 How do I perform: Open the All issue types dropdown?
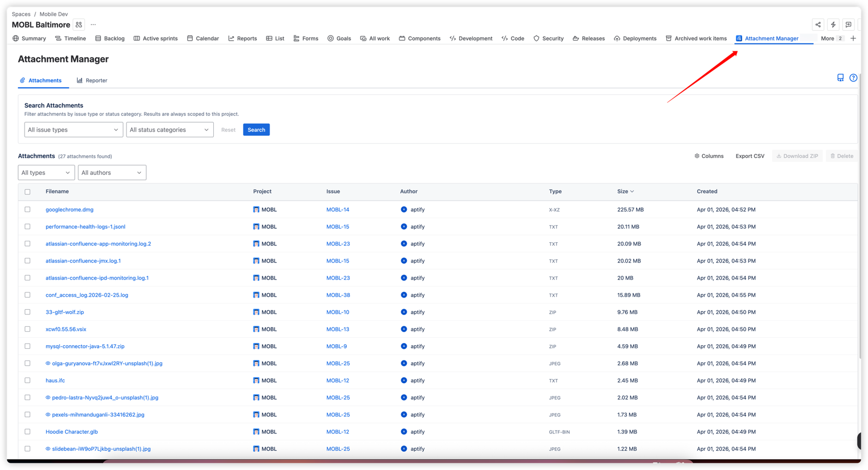click(x=73, y=130)
